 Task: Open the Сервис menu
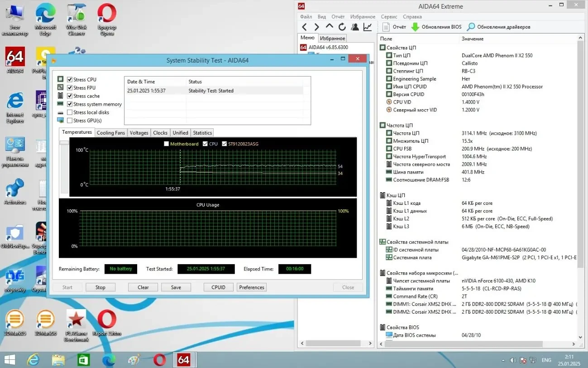(388, 16)
